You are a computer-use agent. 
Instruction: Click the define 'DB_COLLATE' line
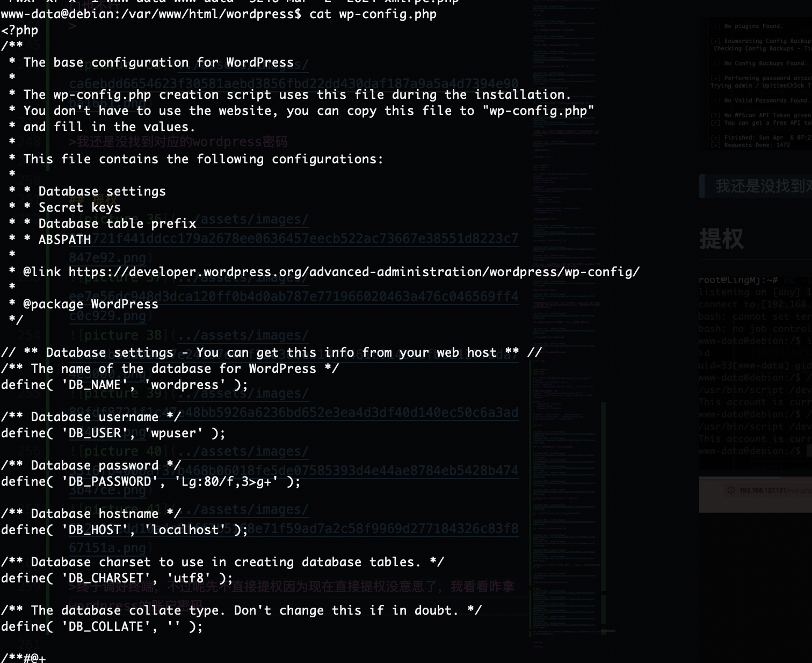click(102, 626)
